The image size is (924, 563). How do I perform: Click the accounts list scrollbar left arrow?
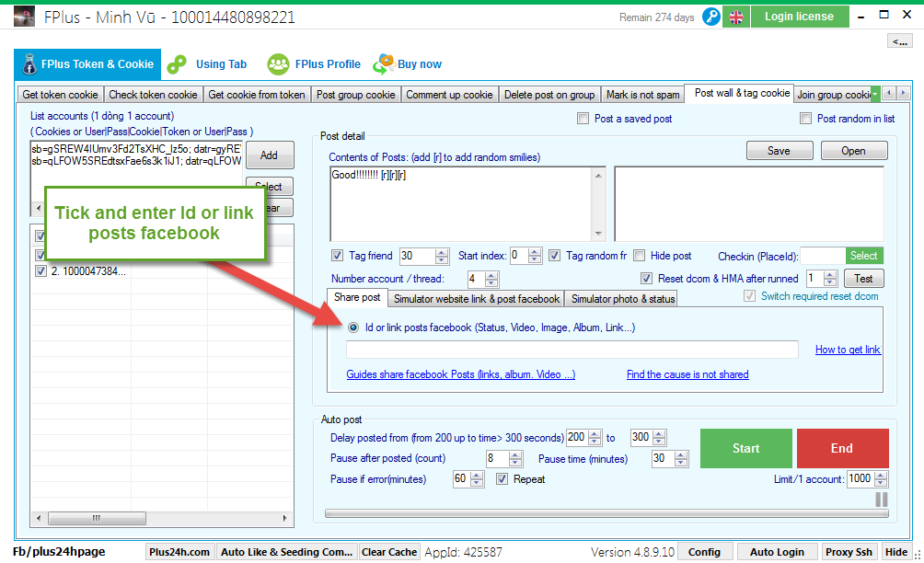point(39,518)
